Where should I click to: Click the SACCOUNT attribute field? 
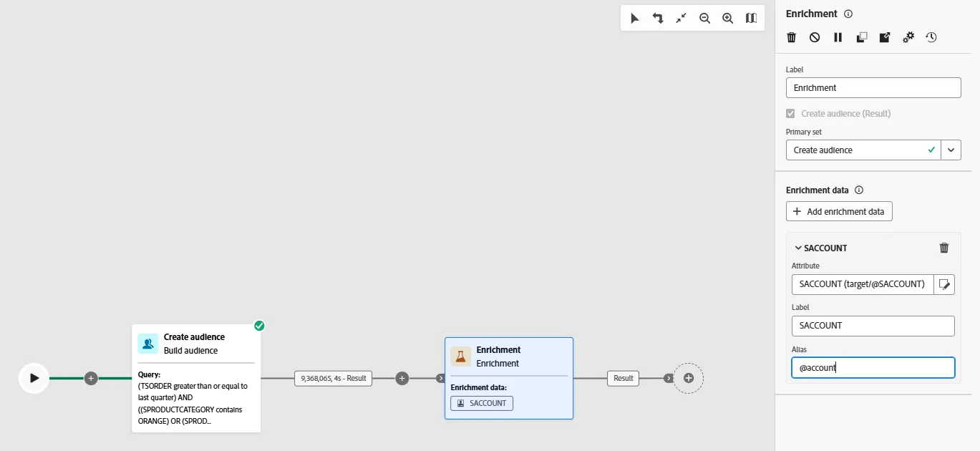coord(863,284)
